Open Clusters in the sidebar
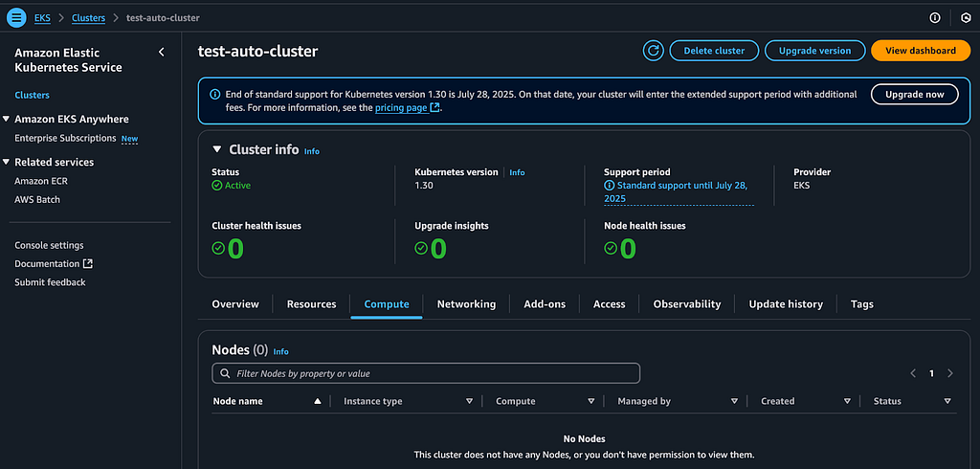 (x=32, y=95)
